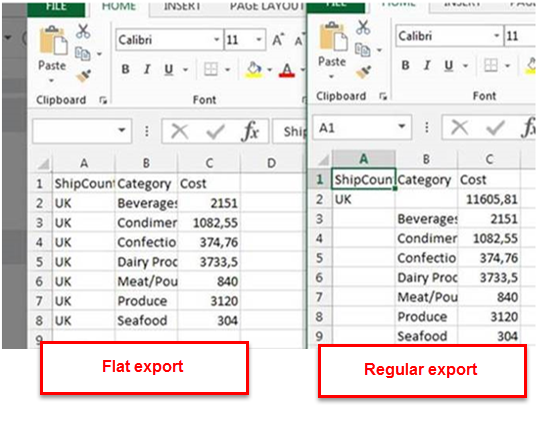Click font size 11 box in Regular export window
This screenshot has width=540, height=422.
point(520,36)
